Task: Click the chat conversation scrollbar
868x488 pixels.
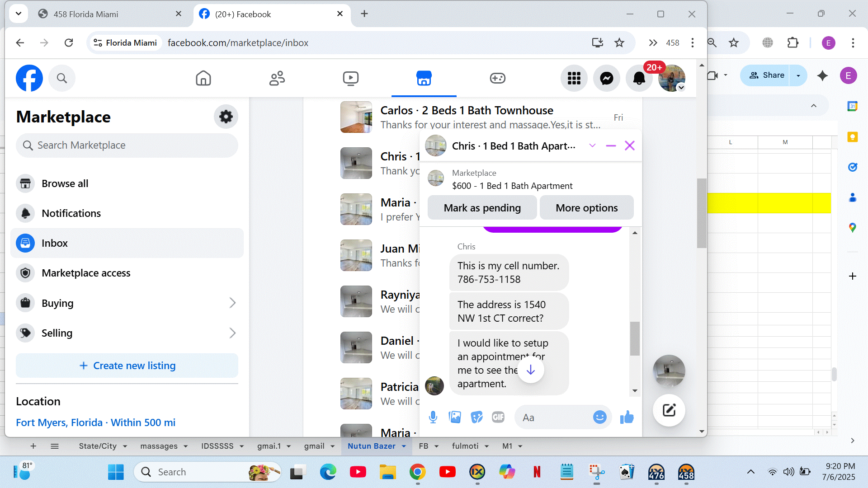Action: (x=635, y=338)
